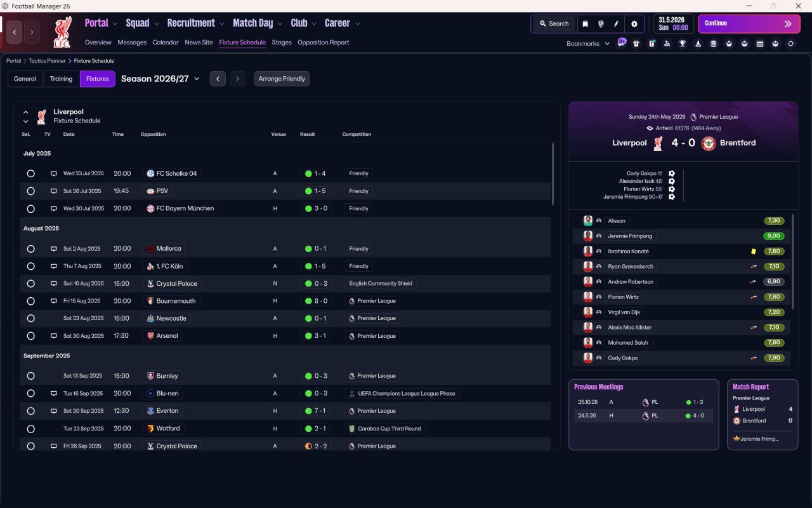Go to the previous season with left arrow

(218, 79)
